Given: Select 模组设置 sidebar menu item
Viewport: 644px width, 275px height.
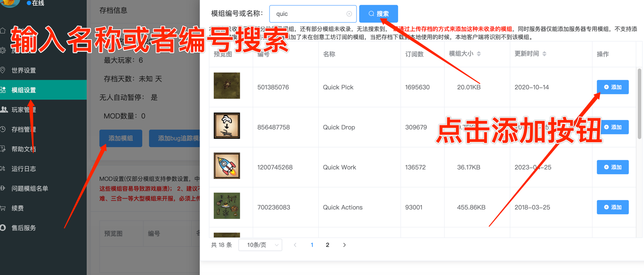Looking at the screenshot, I should pos(24,90).
